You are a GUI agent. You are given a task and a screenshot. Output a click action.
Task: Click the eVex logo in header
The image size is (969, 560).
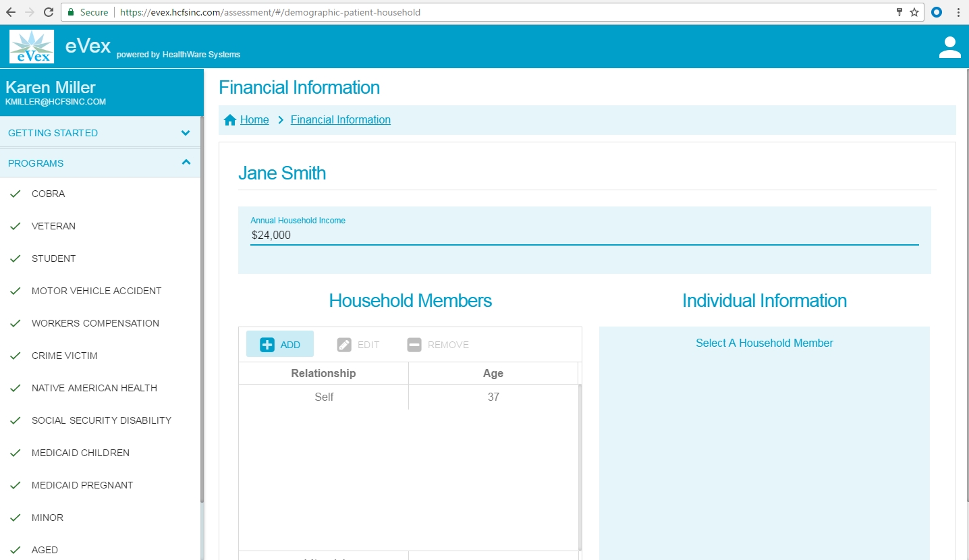click(32, 47)
